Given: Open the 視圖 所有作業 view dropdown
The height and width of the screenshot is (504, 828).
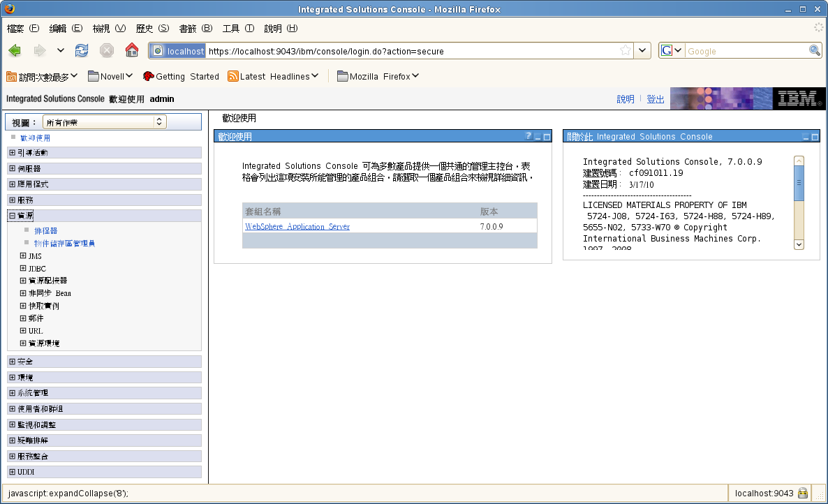Looking at the screenshot, I should 105,122.
